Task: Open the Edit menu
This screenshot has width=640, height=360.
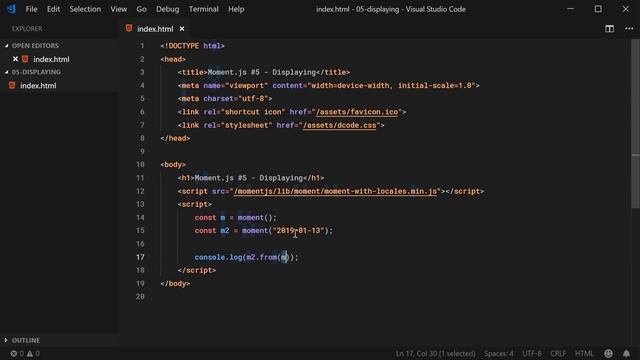Action: (x=53, y=9)
